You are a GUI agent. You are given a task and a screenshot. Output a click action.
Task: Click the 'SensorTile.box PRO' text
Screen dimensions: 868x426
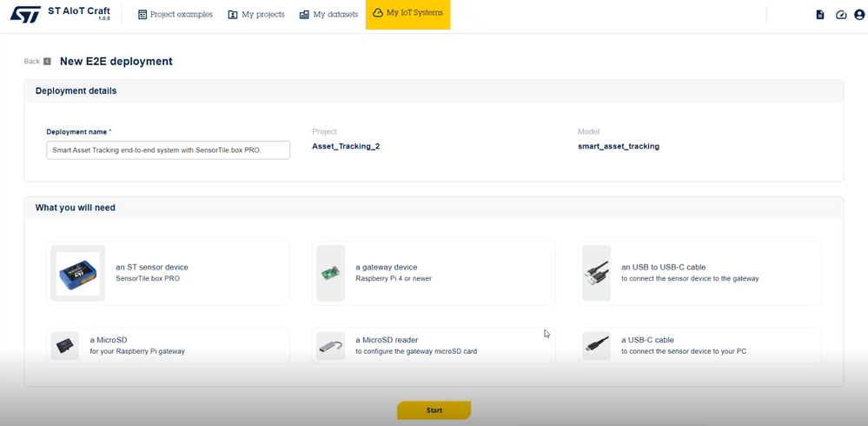148,279
